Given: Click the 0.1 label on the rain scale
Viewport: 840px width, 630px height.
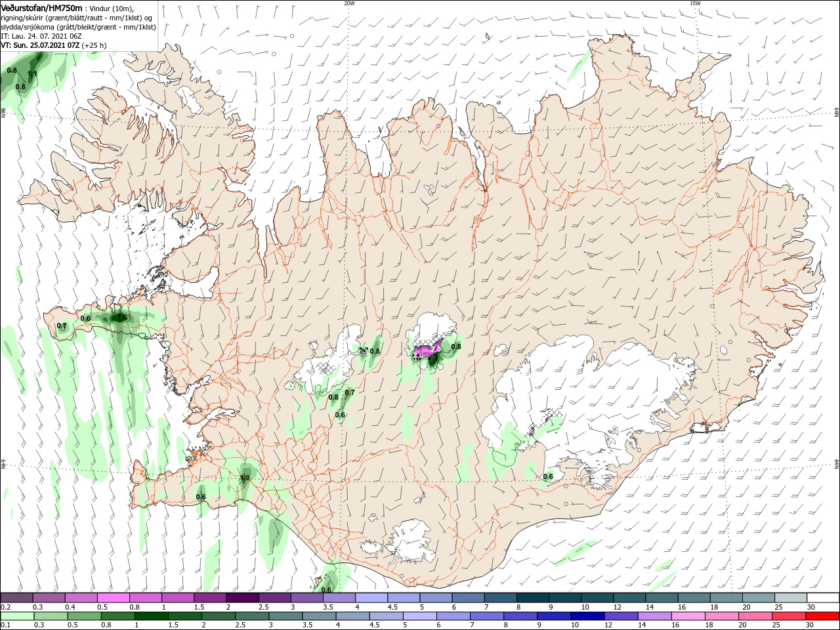Looking at the screenshot, I should coord(5,625).
